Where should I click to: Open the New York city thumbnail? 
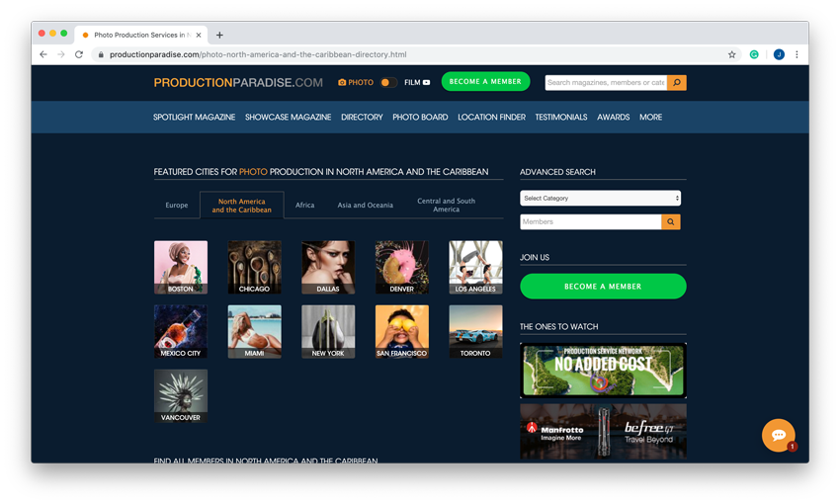(328, 331)
